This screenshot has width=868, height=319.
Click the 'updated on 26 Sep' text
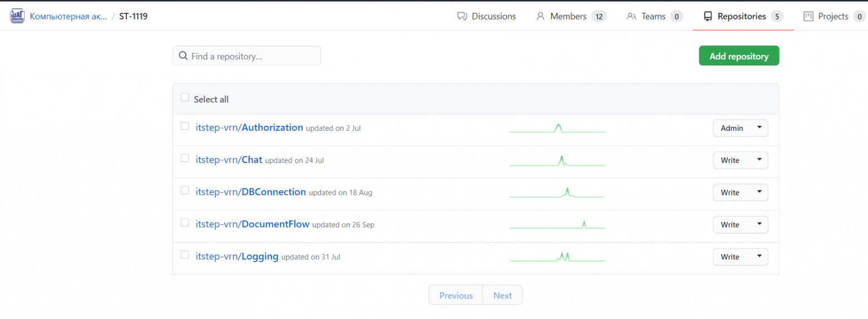[x=343, y=225]
